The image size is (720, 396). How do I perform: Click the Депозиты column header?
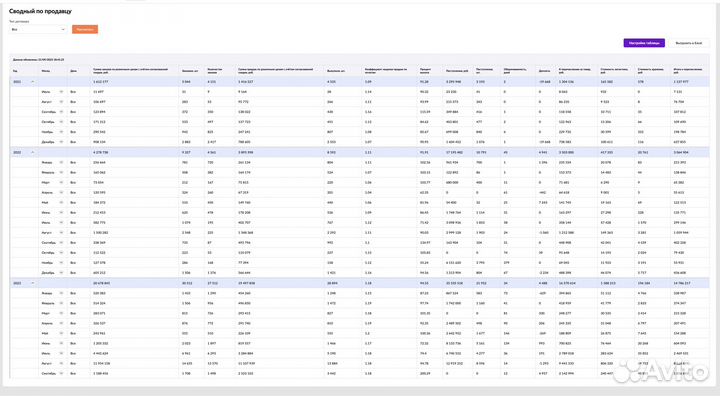[x=544, y=71]
